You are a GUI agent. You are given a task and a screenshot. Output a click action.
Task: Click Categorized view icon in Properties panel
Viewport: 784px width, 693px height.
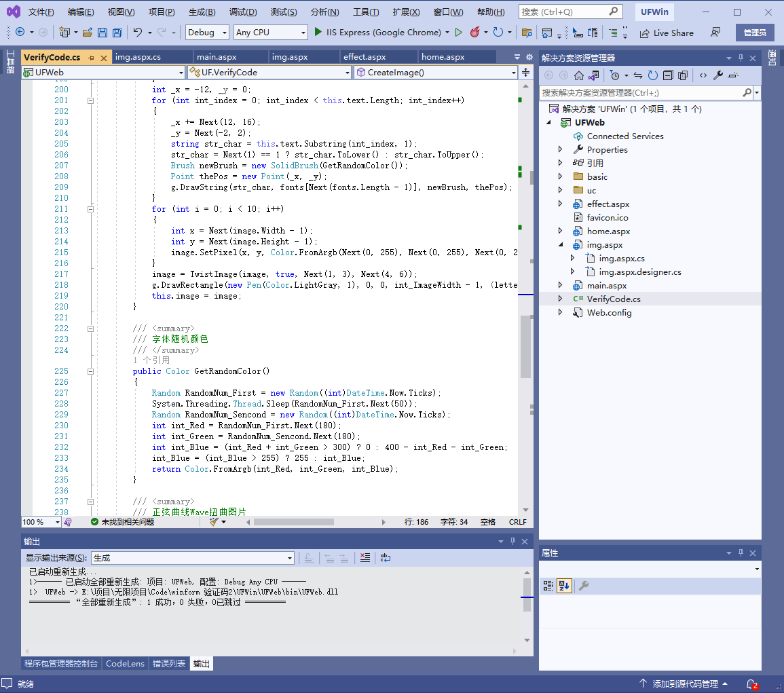coord(548,586)
